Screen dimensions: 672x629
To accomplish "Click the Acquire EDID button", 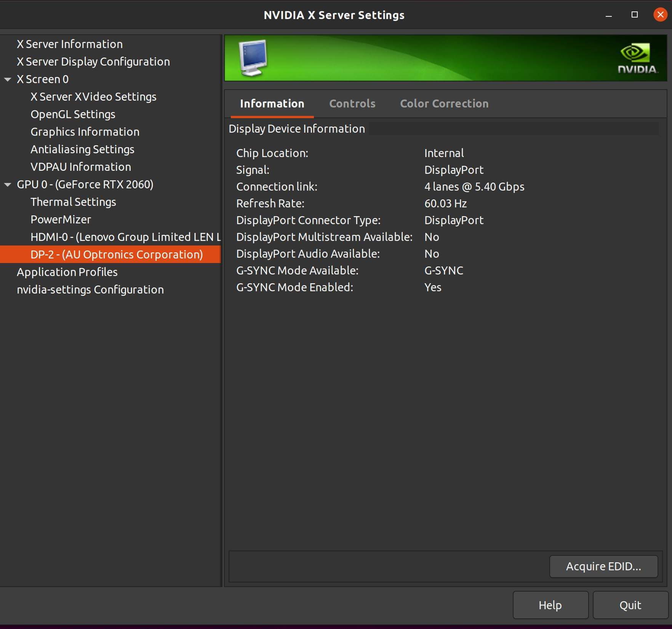I will pos(603,566).
